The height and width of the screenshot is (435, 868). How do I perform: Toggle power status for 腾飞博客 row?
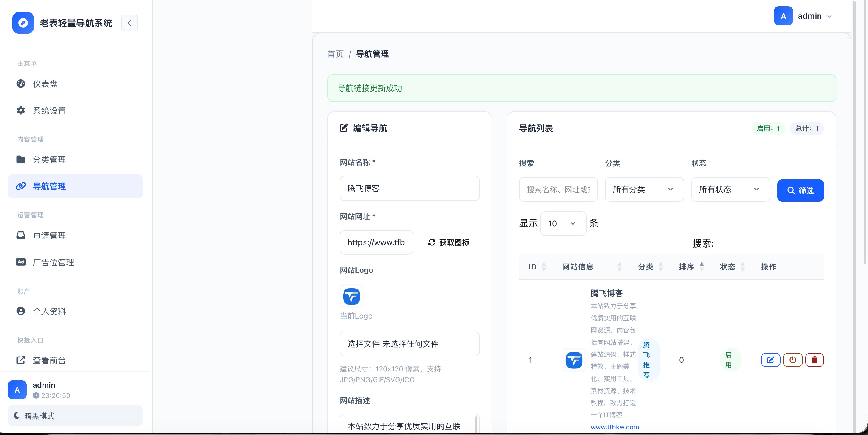click(792, 360)
